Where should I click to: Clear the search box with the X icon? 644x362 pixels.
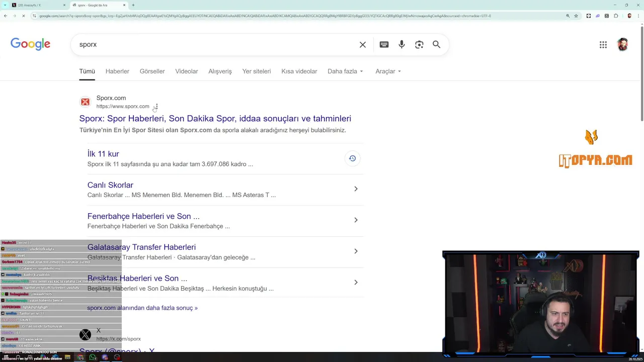(x=363, y=45)
